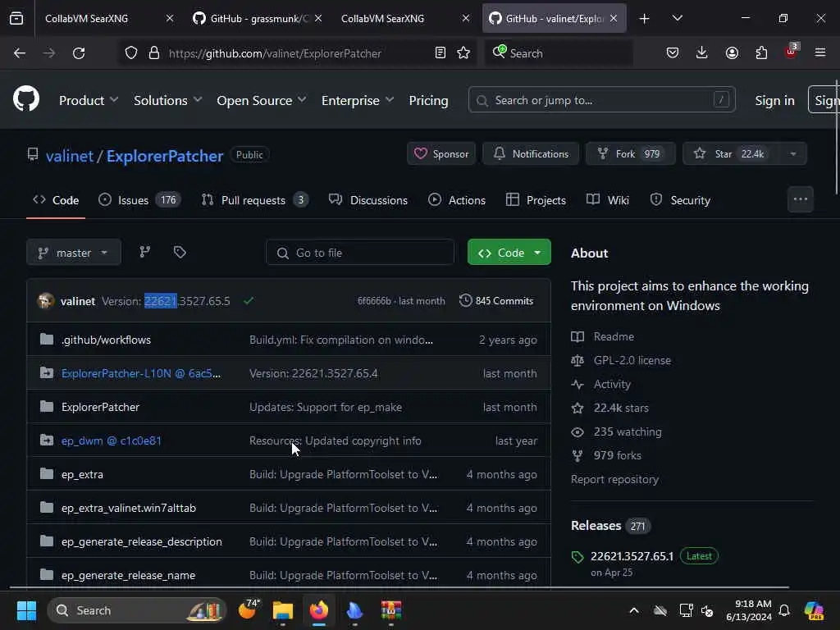
Task: Click the Sponsor button
Action: (x=441, y=153)
